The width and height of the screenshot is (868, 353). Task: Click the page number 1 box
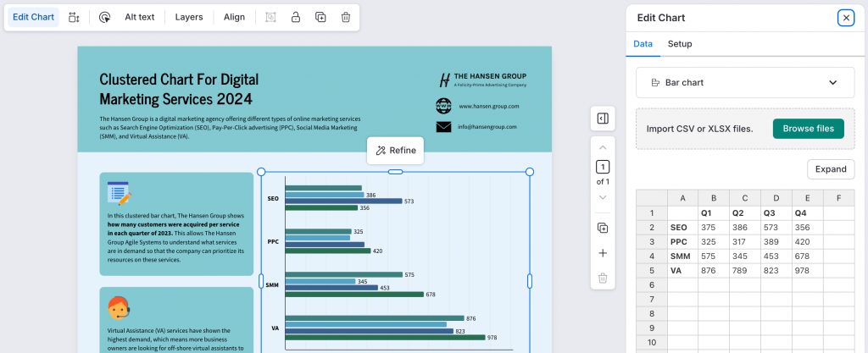coord(603,167)
